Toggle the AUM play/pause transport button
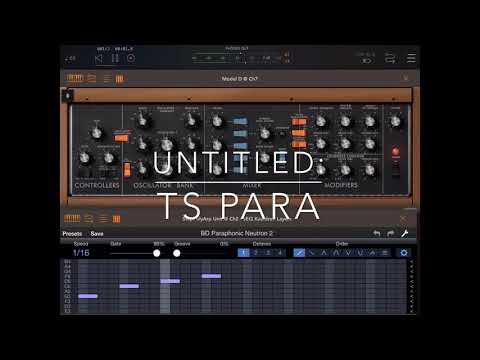The image size is (480, 360). [115, 59]
